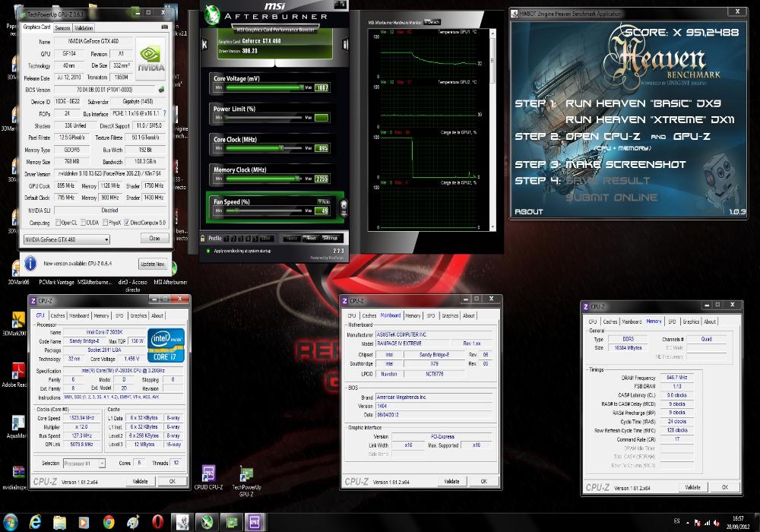Image resolution: width=760 pixels, height=532 pixels.
Task: Switch to the Validation tab in GPU-Z
Action: click(x=84, y=28)
